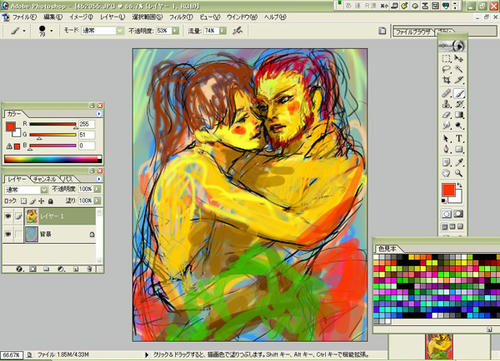Select the Zoom magnifier tool
The width and height of the screenshot is (500, 361).
point(459,173)
